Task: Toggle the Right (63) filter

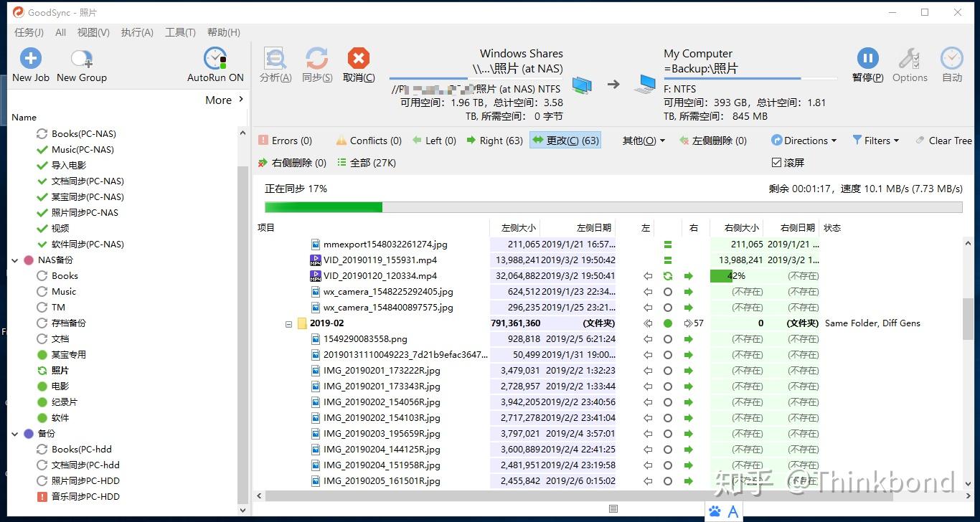Action: [494, 141]
